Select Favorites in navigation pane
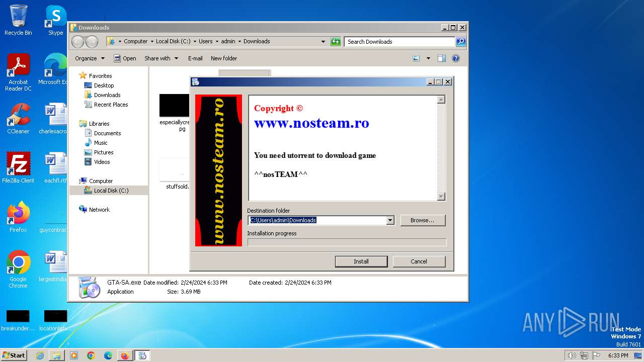 click(100, 76)
